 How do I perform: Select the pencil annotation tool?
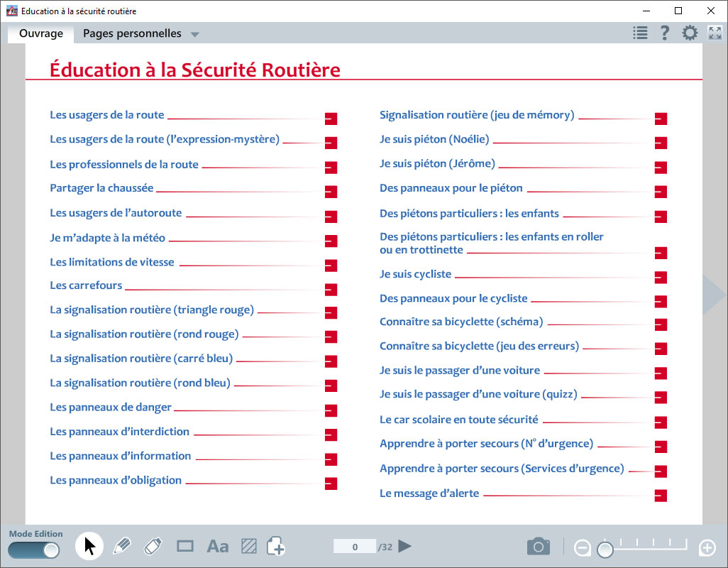click(x=122, y=546)
